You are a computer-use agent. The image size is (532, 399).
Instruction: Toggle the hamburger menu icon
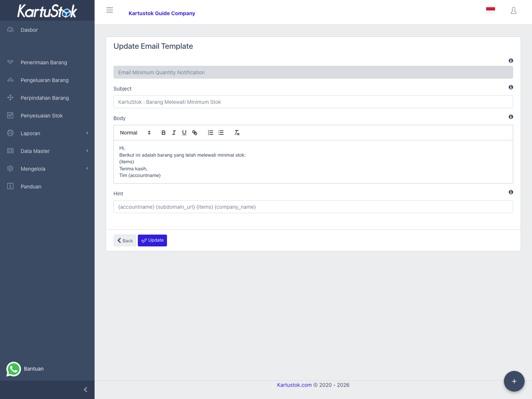point(110,10)
